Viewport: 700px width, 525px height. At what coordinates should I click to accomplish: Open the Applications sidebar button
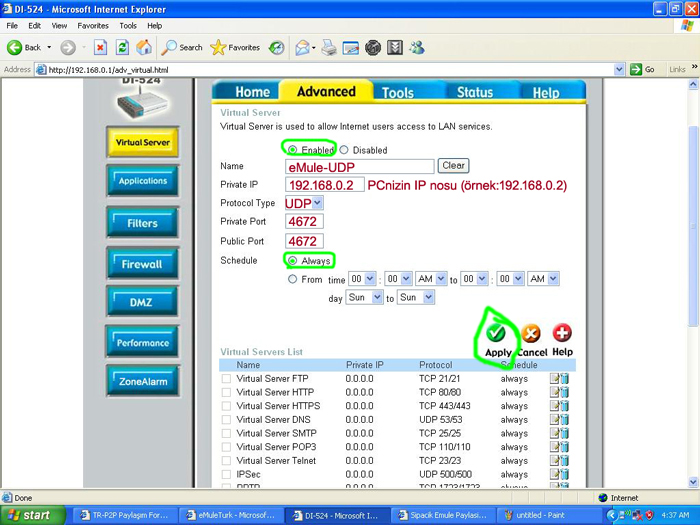142,181
